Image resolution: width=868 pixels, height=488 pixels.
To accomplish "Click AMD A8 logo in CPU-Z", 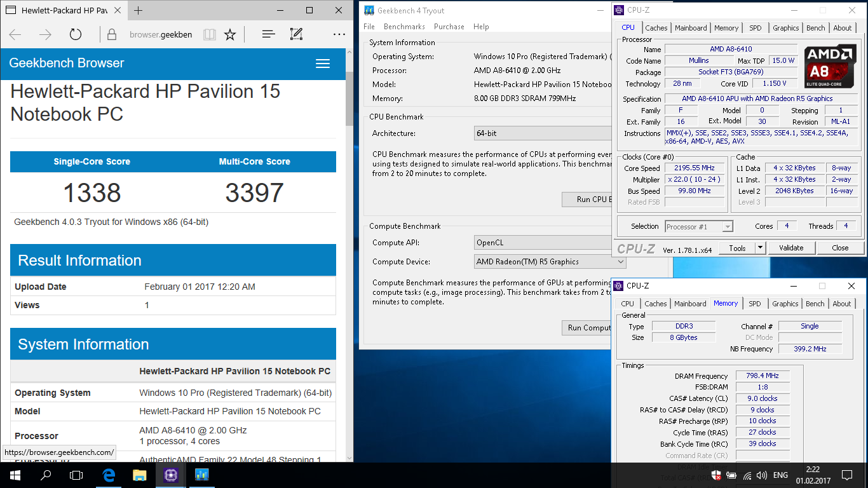I will [x=831, y=67].
